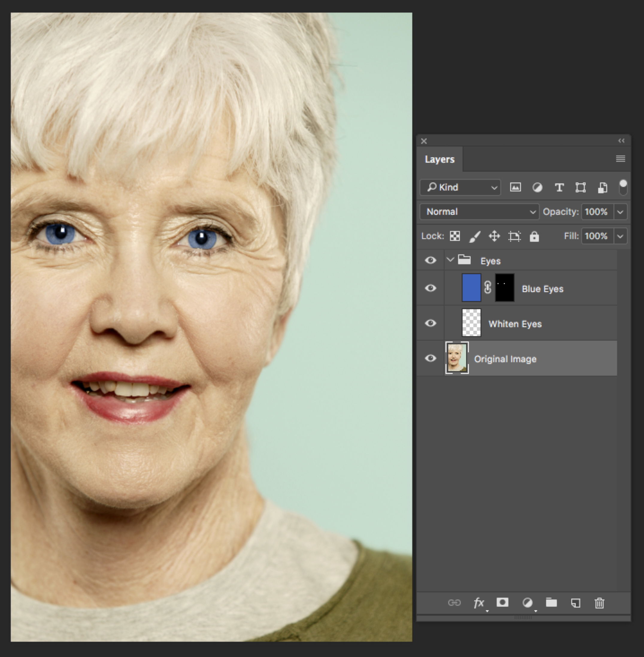Click the Lock label
Image resolution: width=644 pixels, height=657 pixels.
(x=432, y=236)
